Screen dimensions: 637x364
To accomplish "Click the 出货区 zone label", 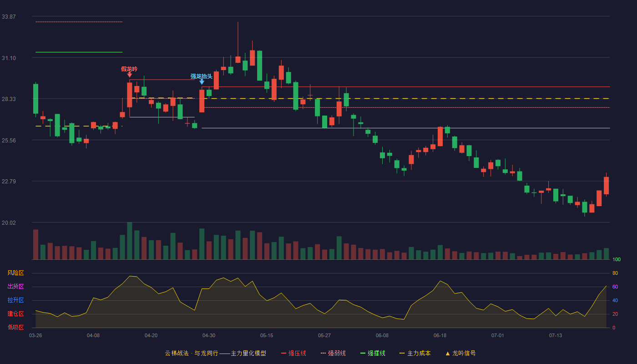I will (15, 287).
